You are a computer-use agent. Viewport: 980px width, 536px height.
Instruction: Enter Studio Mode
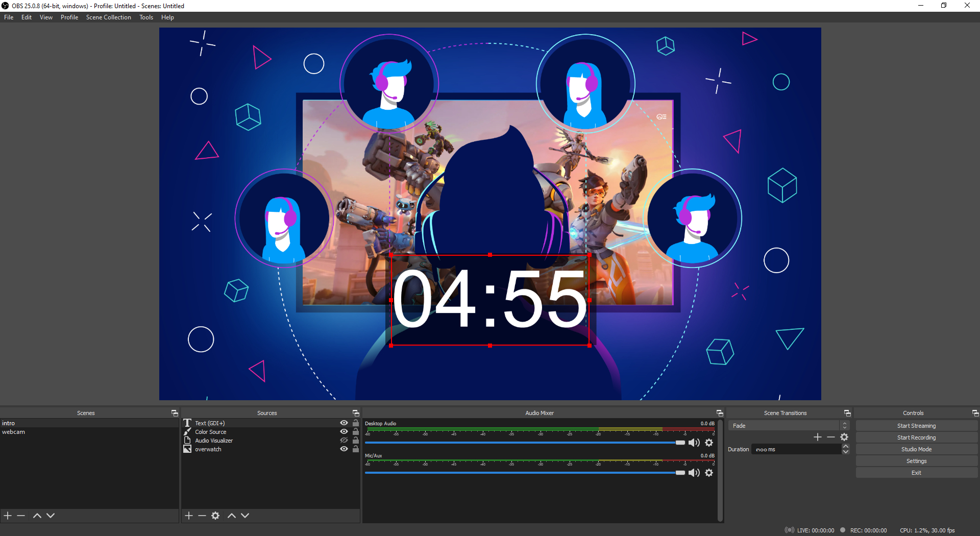[916, 449]
